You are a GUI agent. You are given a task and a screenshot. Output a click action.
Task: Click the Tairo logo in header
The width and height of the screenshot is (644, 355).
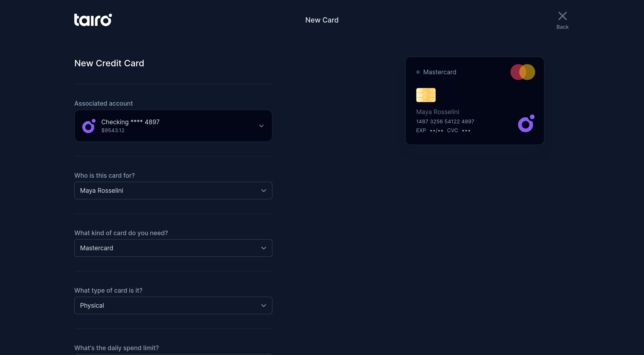tap(93, 20)
